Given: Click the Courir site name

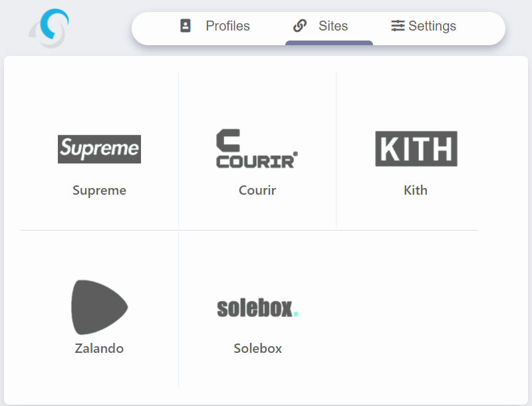Looking at the screenshot, I should (257, 191).
